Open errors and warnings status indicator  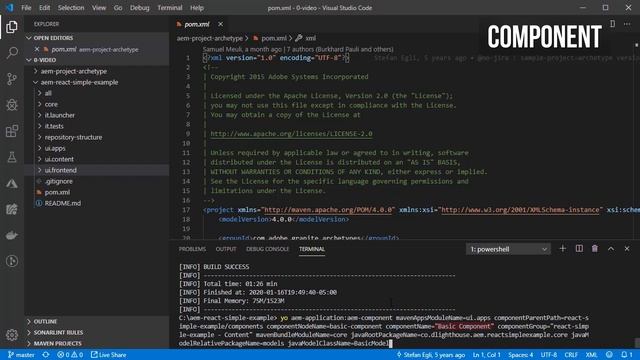point(70,355)
